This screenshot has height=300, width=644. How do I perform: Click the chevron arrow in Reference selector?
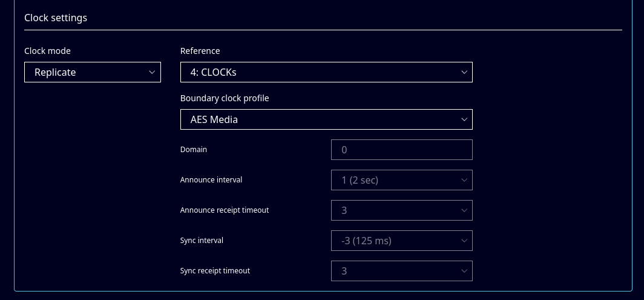click(x=464, y=72)
